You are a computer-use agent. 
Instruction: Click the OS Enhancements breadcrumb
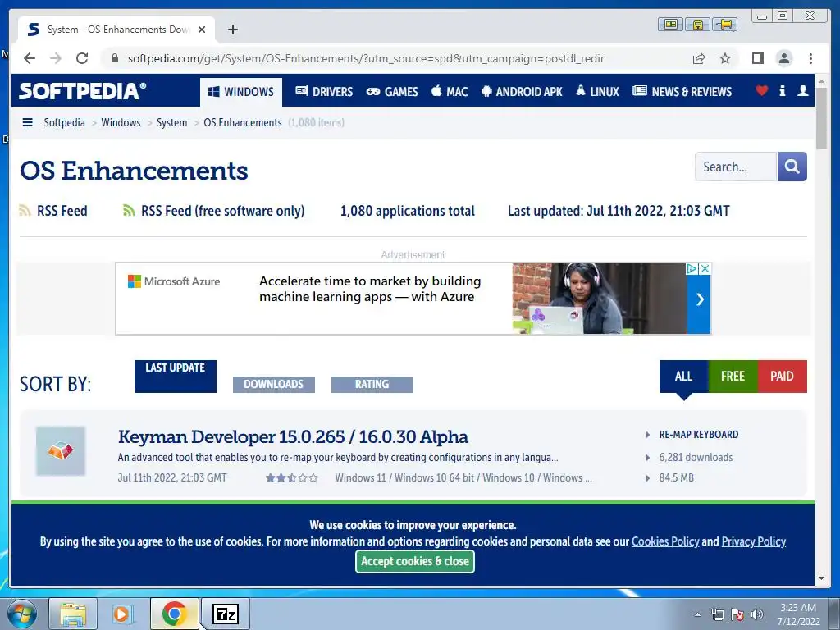coord(242,123)
